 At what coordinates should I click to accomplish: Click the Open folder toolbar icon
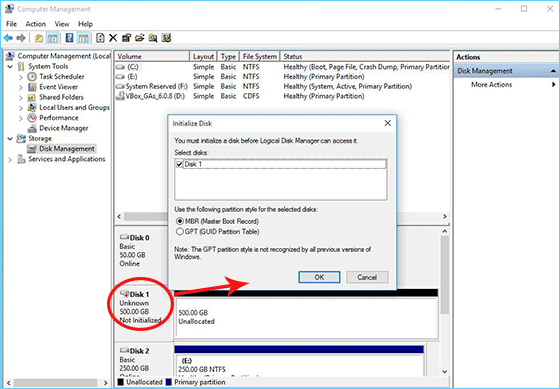[x=139, y=38]
